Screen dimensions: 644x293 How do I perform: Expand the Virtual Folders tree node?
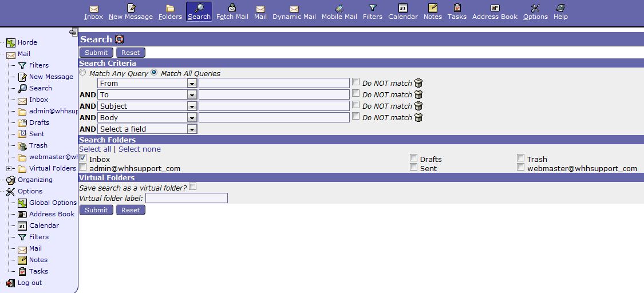point(9,168)
